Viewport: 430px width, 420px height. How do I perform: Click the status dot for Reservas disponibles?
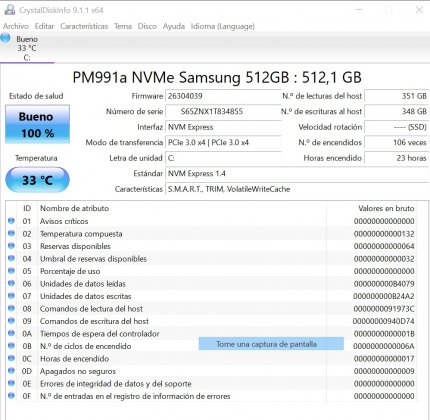[11, 246]
